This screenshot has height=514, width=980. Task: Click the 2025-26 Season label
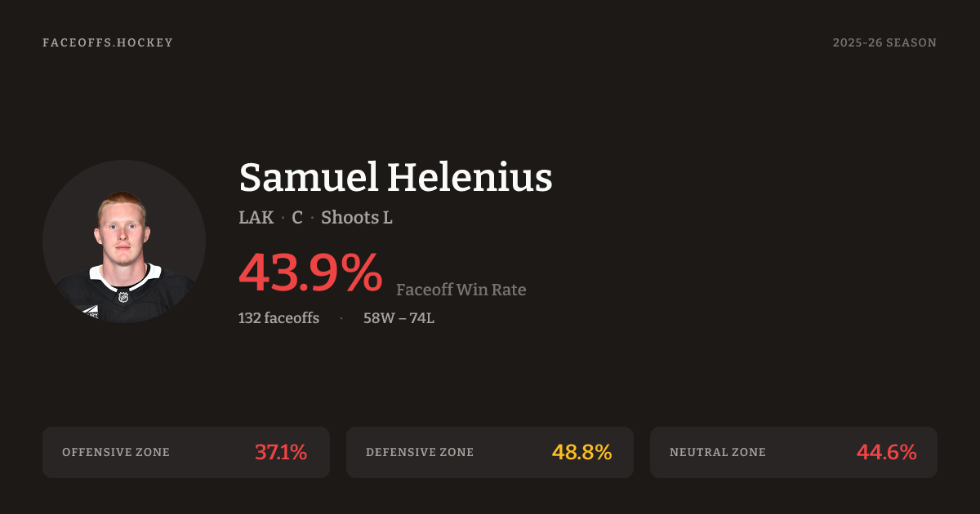884,42
